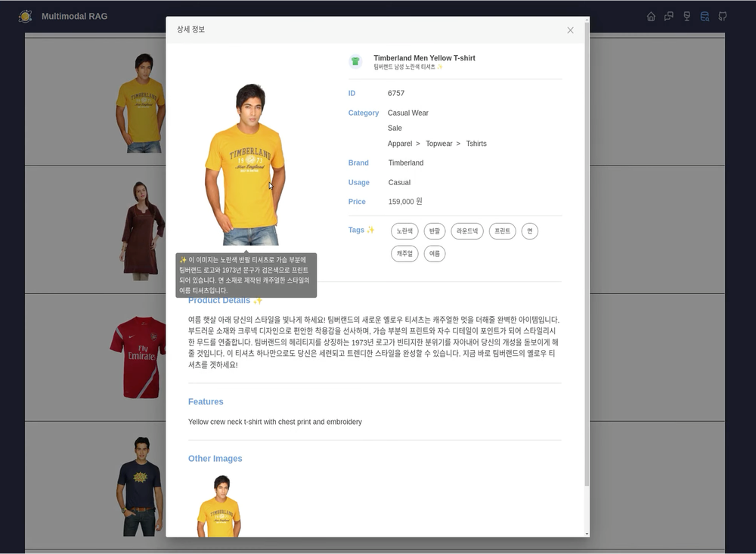The image size is (756, 554).
Task: Click the Product Details heading
Action: 219,301
